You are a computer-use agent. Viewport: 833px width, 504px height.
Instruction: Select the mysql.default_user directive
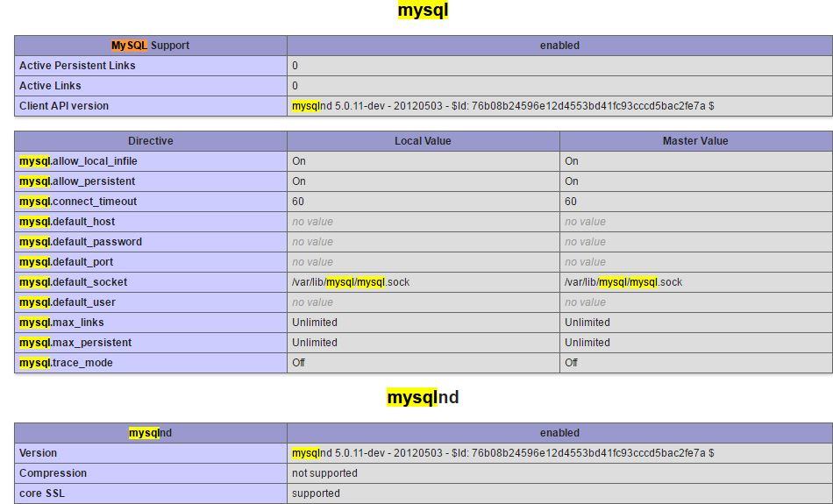[x=68, y=302]
